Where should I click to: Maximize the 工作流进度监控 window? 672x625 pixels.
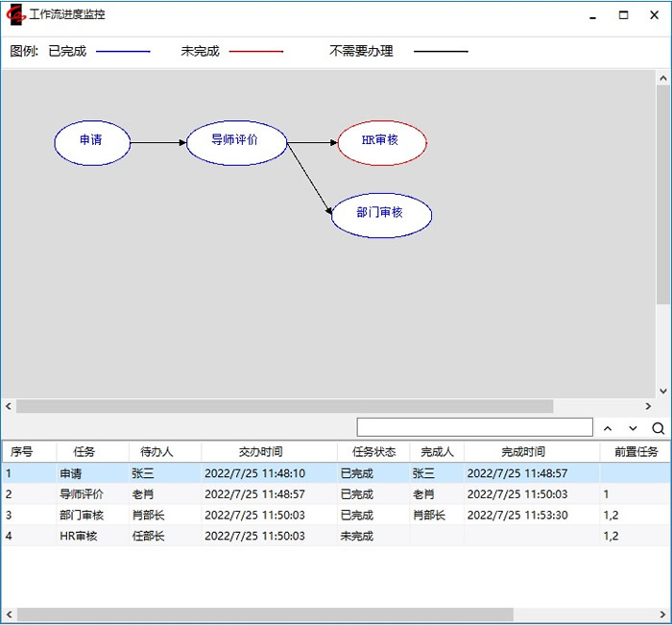[x=623, y=15]
